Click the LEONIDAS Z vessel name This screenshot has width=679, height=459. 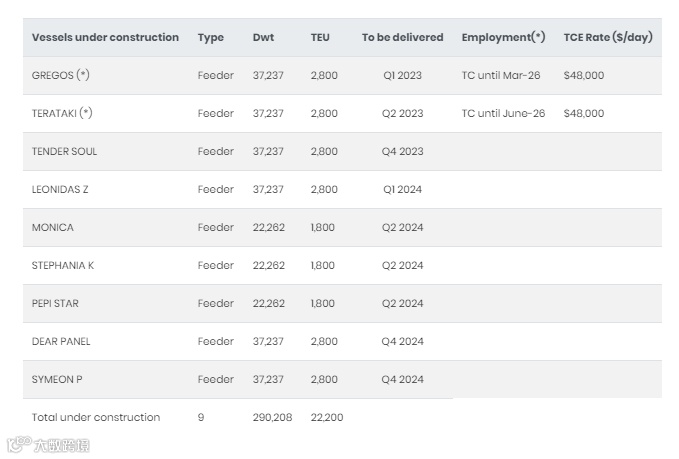[x=60, y=190]
